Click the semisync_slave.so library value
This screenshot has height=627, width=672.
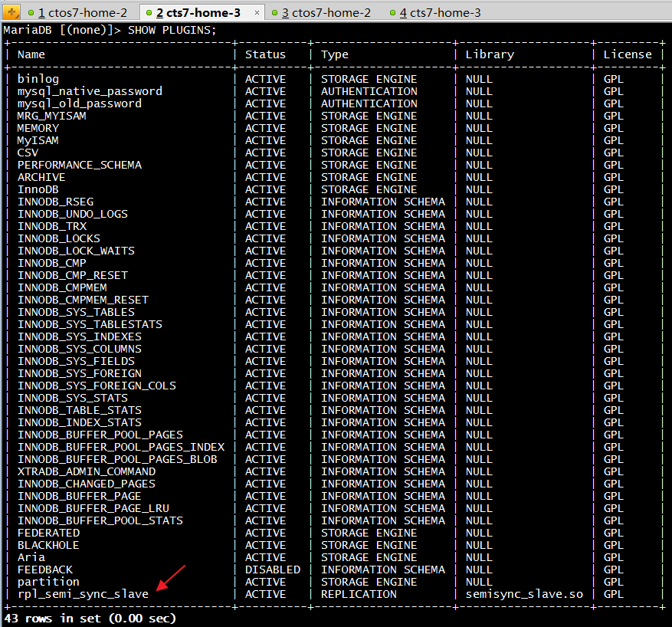pyautogui.click(x=524, y=595)
